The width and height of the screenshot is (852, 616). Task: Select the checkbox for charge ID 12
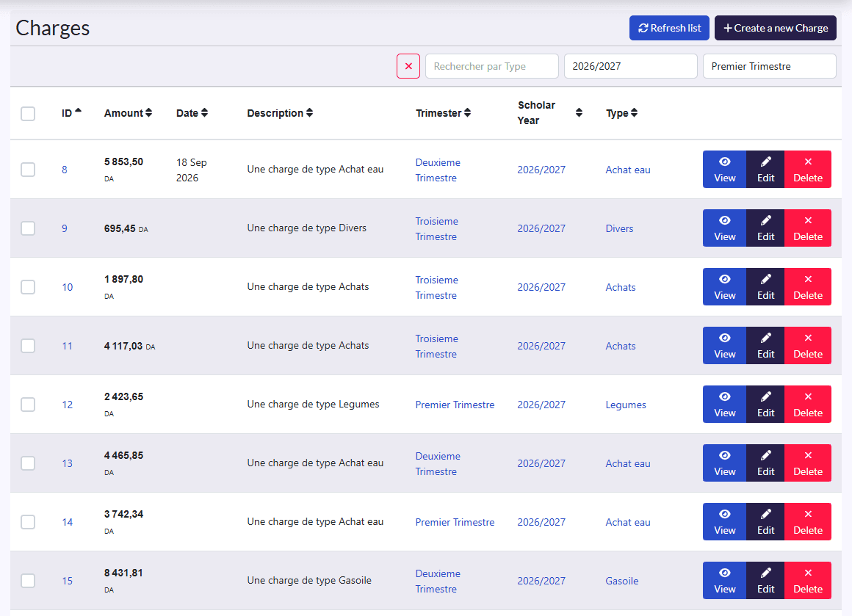[x=28, y=405]
